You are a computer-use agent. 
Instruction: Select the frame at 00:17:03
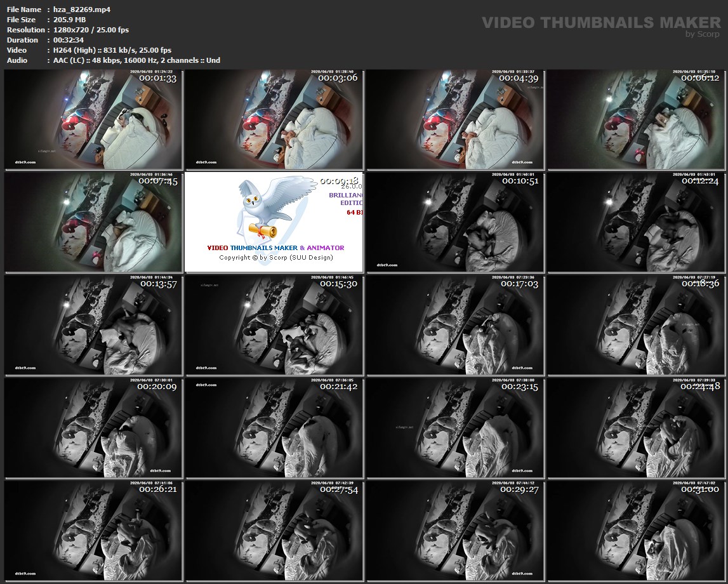[456, 326]
